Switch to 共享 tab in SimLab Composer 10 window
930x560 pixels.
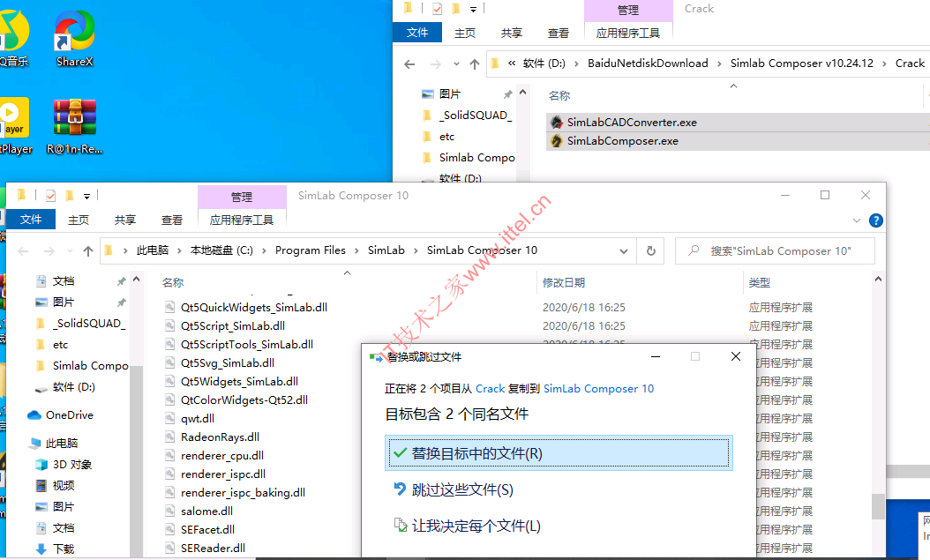click(x=125, y=220)
